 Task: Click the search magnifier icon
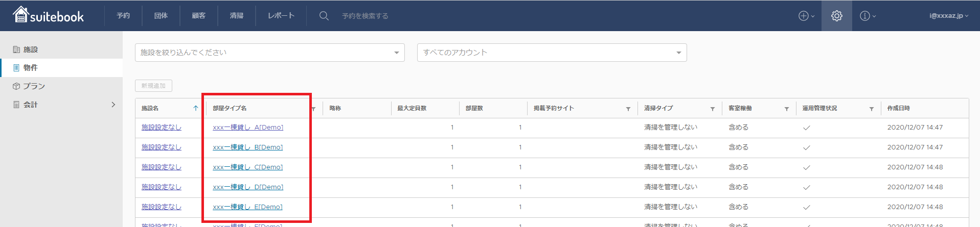point(324,16)
